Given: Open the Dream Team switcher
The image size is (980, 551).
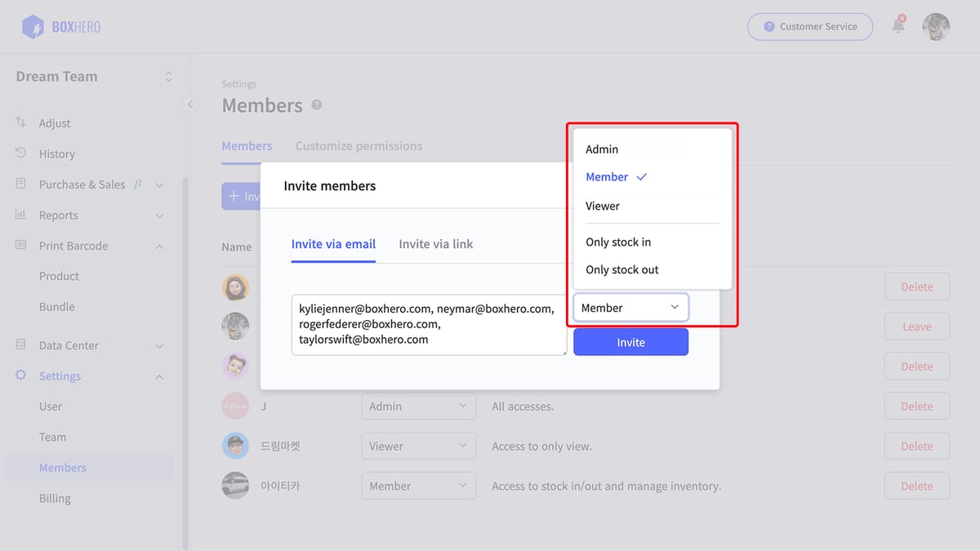Looking at the screenshot, I should point(94,77).
